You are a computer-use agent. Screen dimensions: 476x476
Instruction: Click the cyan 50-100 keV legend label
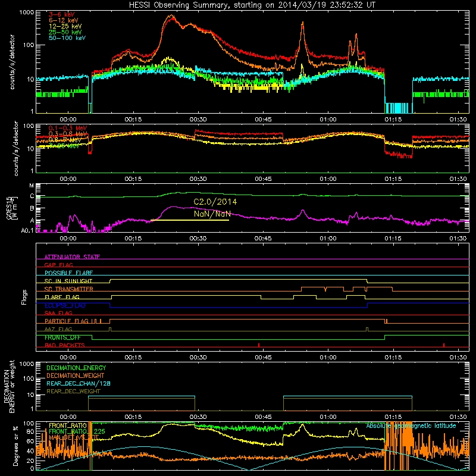pyautogui.click(x=67, y=38)
